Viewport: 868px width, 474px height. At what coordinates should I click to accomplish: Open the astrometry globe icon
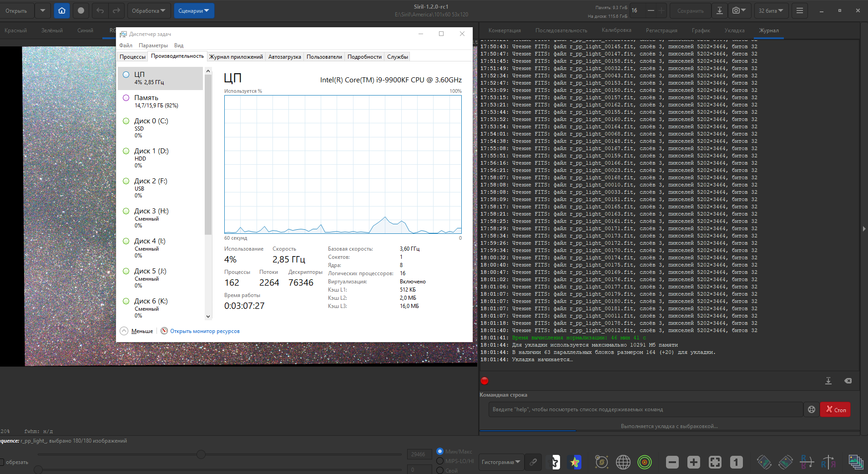(623, 462)
